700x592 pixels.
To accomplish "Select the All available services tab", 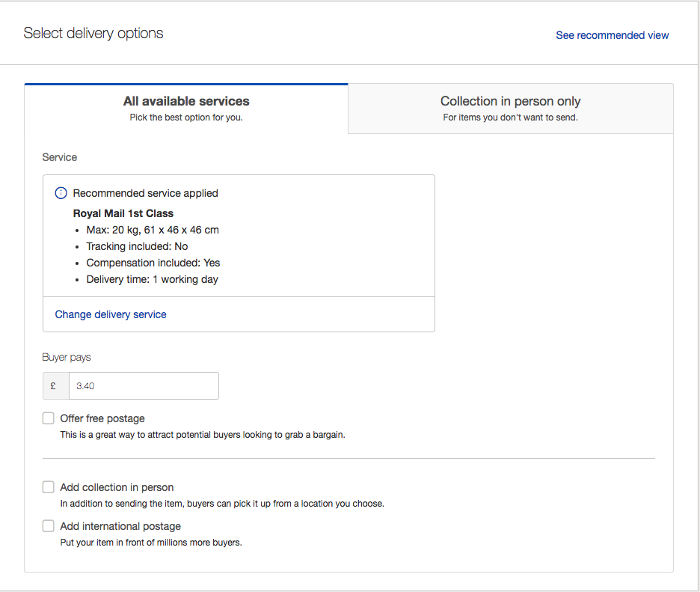I will coord(186,109).
